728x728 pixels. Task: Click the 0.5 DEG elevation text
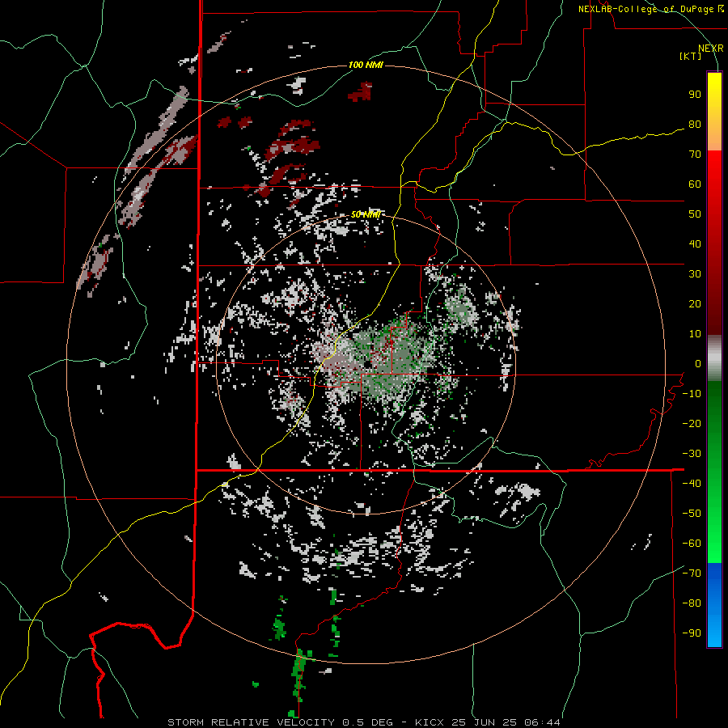(x=367, y=722)
